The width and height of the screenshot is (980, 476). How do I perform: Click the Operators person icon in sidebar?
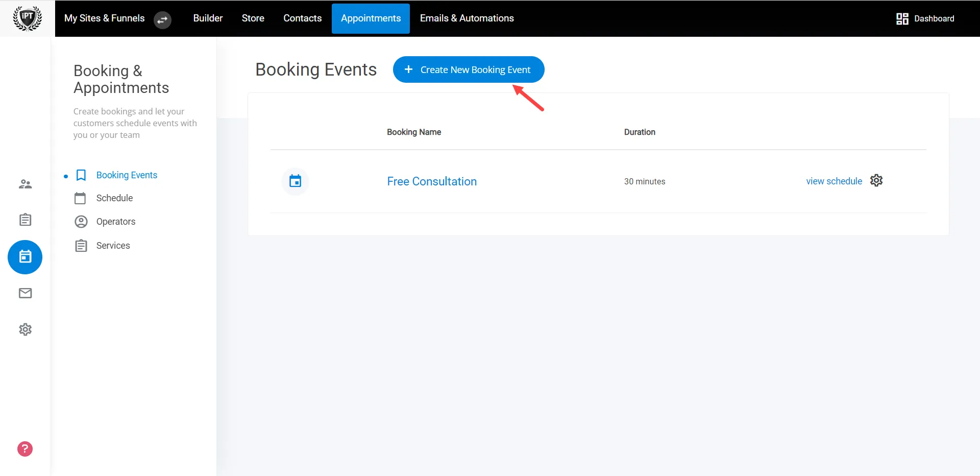coord(81,222)
